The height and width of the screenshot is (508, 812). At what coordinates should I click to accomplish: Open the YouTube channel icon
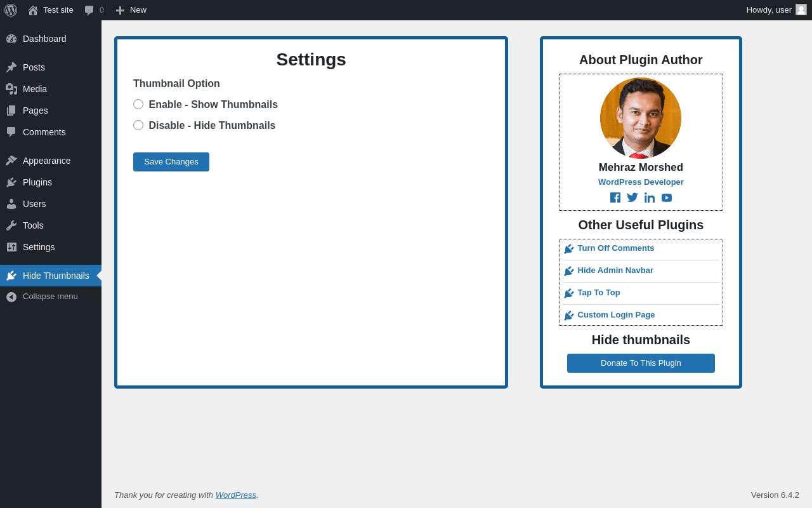[667, 197]
